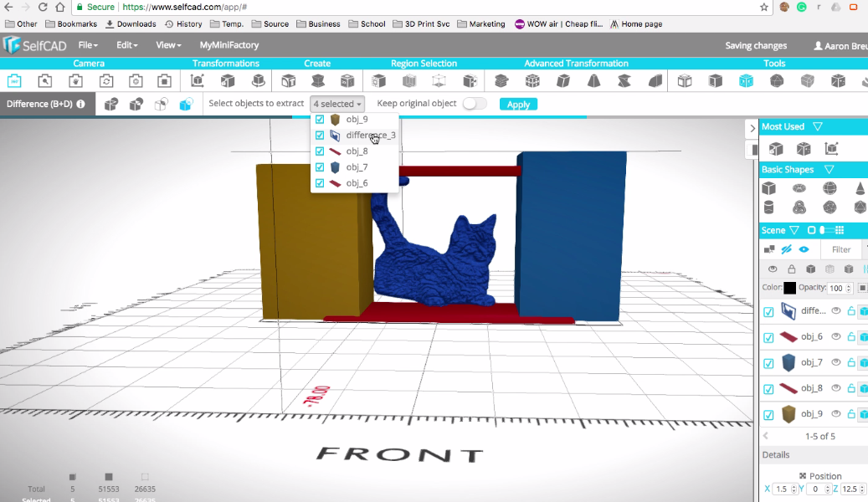Screen dimensions: 868x502
Task: Add a cylinder from Basic Shapes
Action: pos(768,207)
